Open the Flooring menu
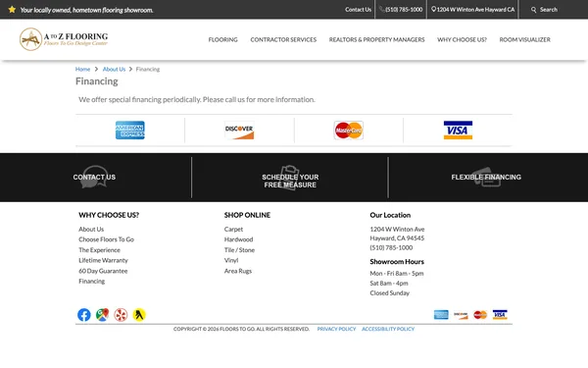This screenshot has width=588, height=368. coord(223,39)
